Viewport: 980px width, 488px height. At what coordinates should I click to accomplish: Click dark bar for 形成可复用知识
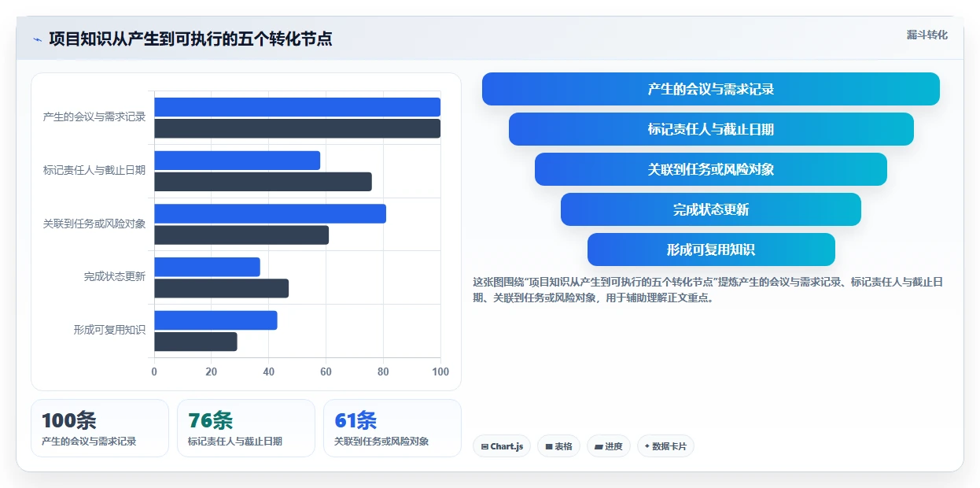(x=196, y=342)
